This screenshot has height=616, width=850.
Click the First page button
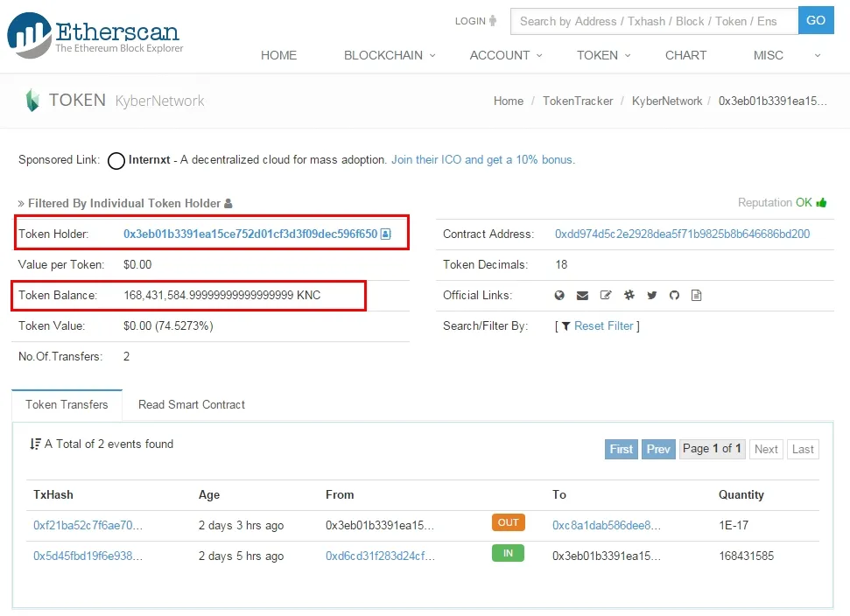[622, 449]
